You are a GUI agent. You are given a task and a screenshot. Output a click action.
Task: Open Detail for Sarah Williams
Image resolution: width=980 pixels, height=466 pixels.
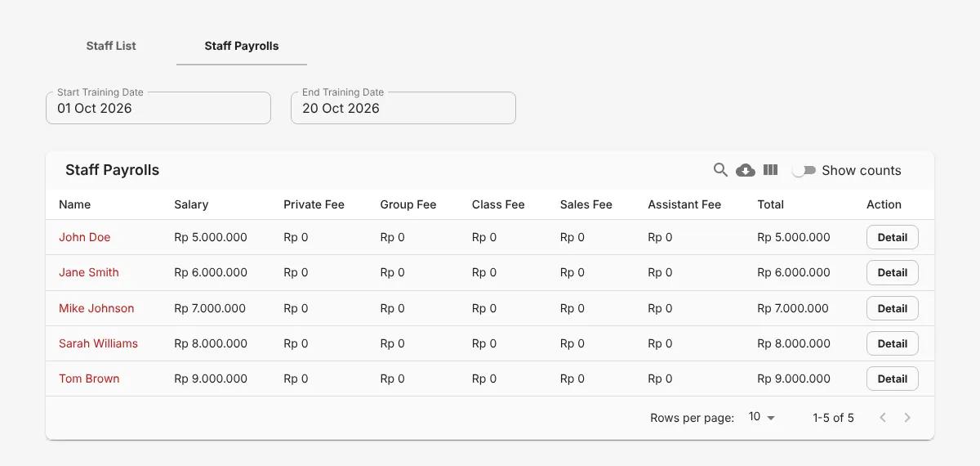pos(893,343)
